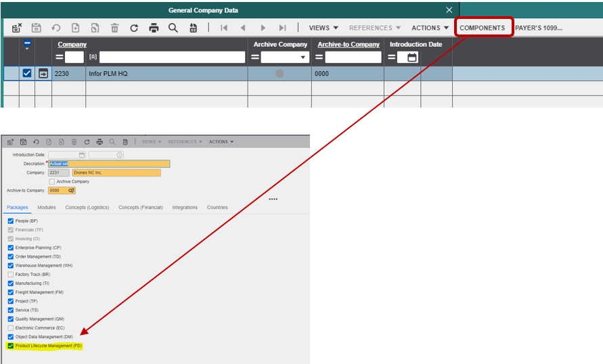Go to the next record arrow
The width and height of the screenshot is (603, 364).
coord(263,28)
